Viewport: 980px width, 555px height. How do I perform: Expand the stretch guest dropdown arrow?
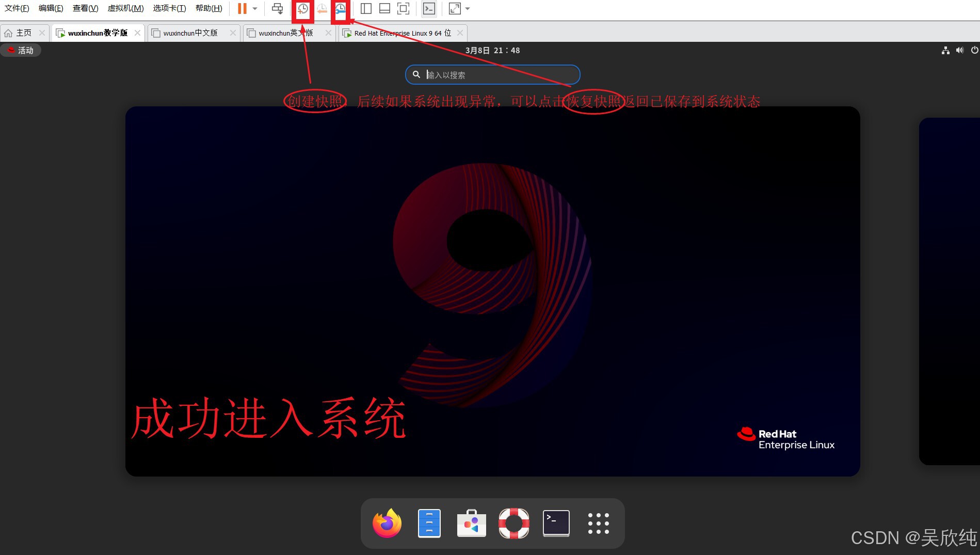coord(468,9)
